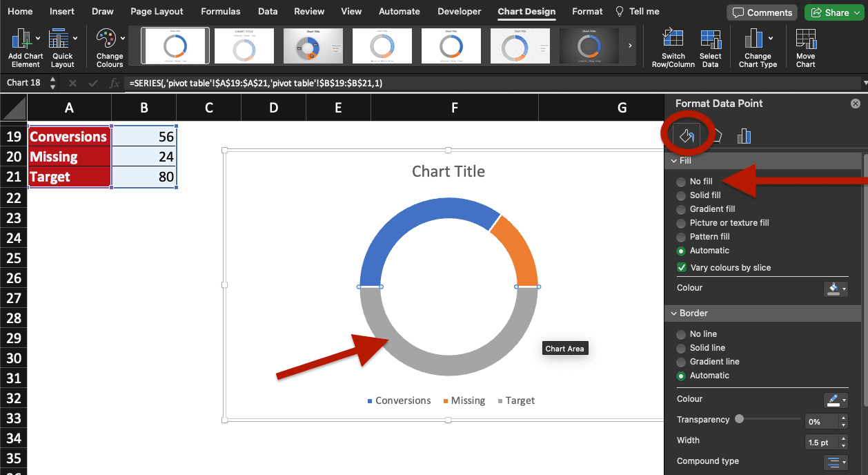Switch to Effects settings in Format pane
Image resolution: width=868 pixels, height=475 pixels.
click(x=716, y=135)
